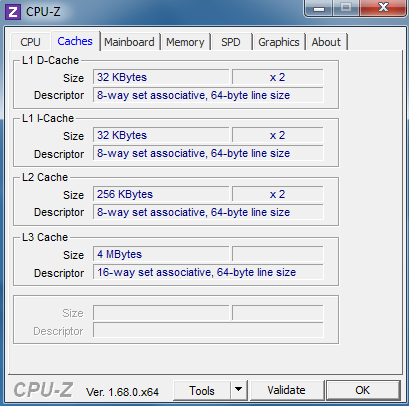
Task: Open the Graphics tab
Action: (279, 42)
